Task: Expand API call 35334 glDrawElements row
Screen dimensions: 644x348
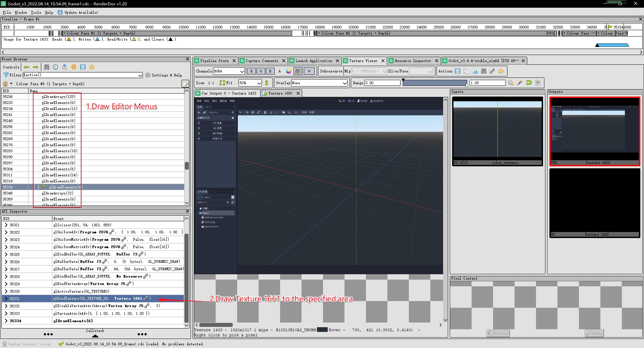Action: pos(6,321)
